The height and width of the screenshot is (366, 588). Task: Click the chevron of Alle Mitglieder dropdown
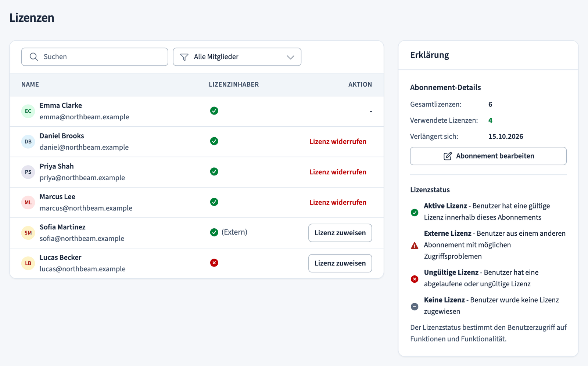pyautogui.click(x=291, y=57)
